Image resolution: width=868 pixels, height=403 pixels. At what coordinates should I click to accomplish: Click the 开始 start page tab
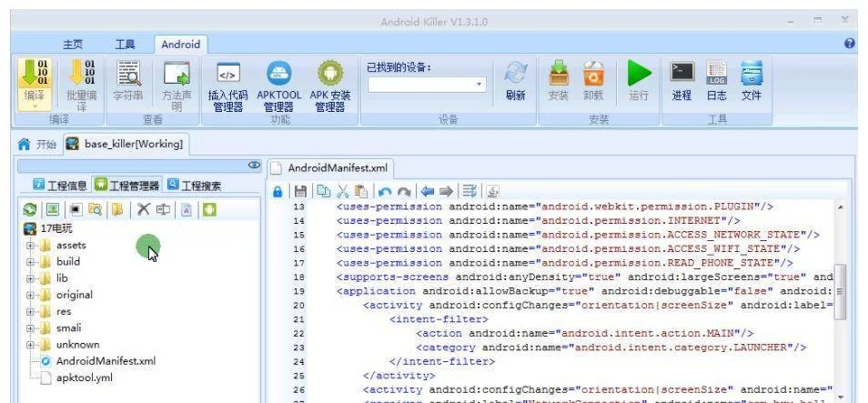pos(37,144)
